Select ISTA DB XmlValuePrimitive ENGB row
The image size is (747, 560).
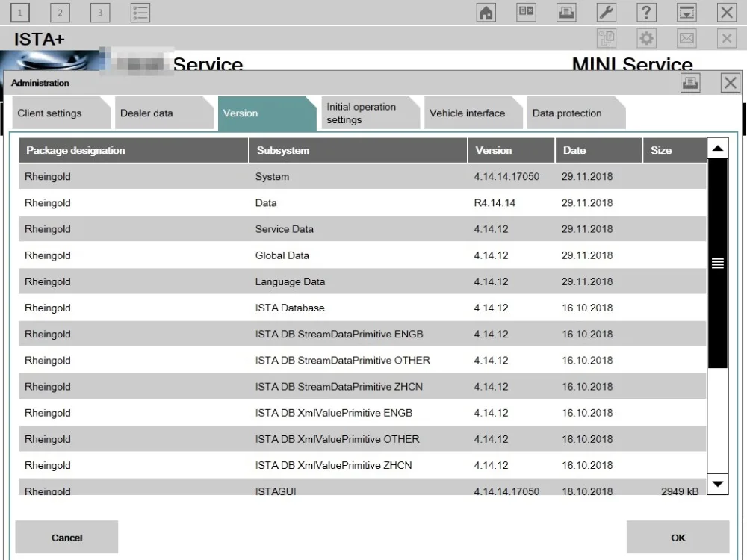pos(362,412)
